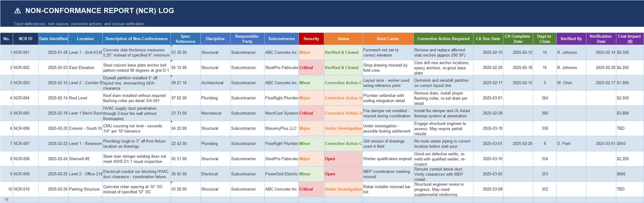This screenshot has height=203, width=644.
Task: Click 'Under Investigation' status for NCR-006
Action: (343, 128)
